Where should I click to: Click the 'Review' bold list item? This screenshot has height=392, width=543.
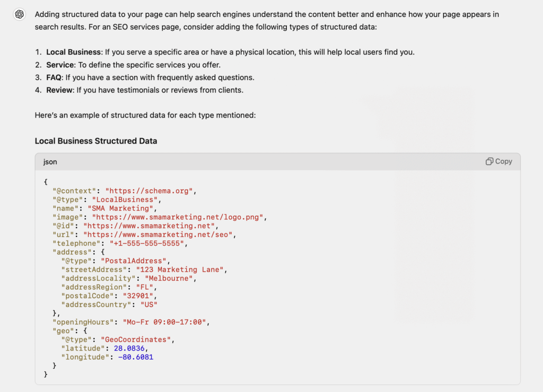click(x=59, y=90)
